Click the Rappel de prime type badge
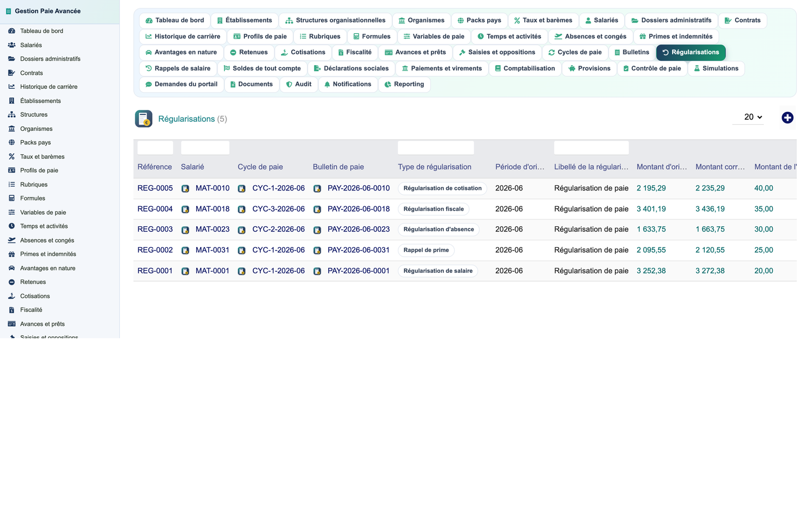Image resolution: width=812 pixels, height=507 pixels. [426, 250]
